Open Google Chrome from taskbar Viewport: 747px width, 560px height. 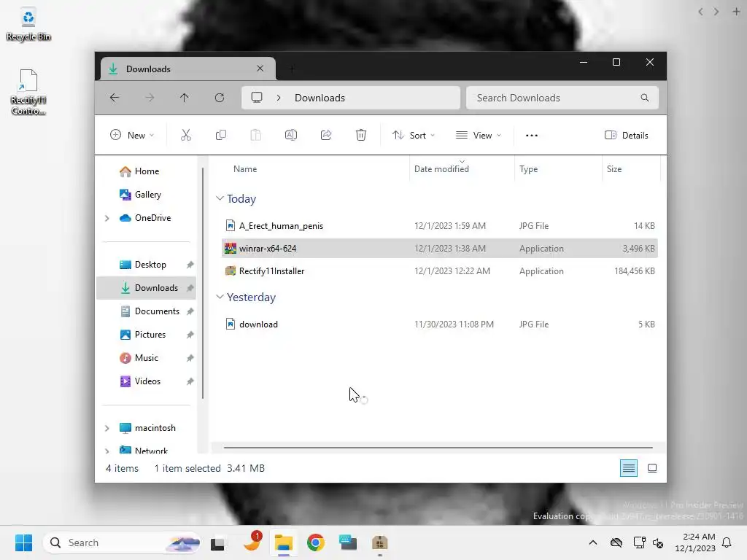pos(315,542)
